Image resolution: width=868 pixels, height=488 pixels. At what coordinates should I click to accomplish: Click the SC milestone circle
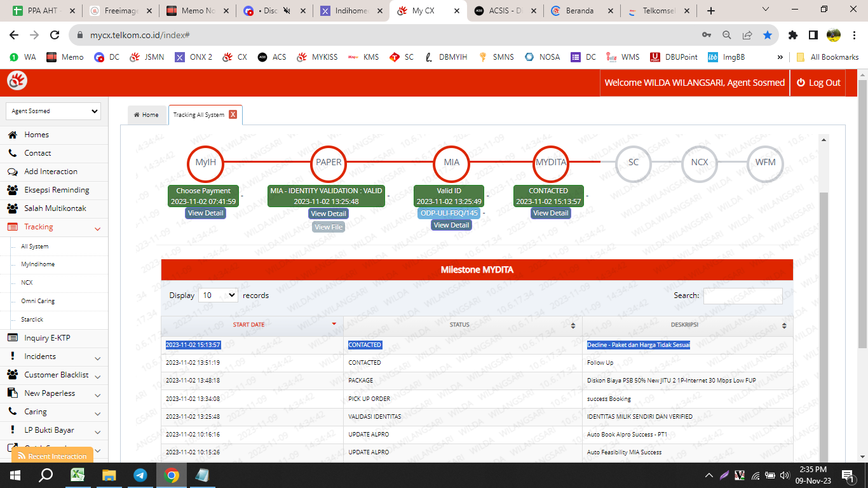(x=634, y=163)
